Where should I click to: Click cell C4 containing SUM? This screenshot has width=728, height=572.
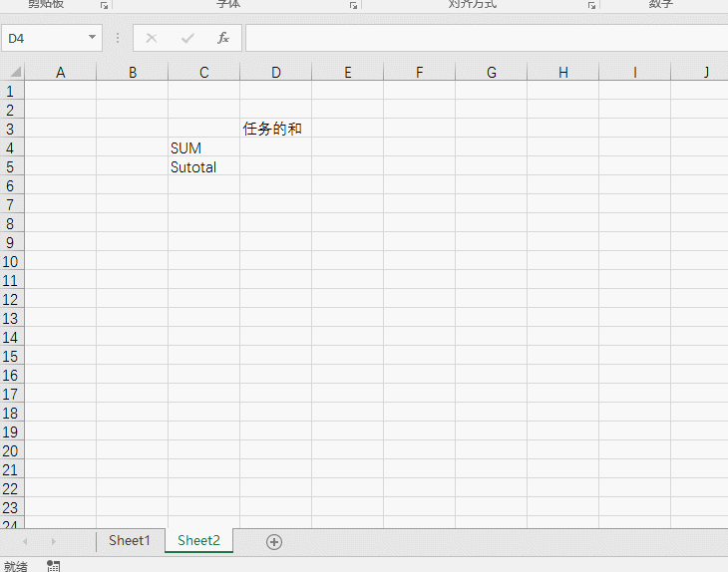tap(203, 147)
